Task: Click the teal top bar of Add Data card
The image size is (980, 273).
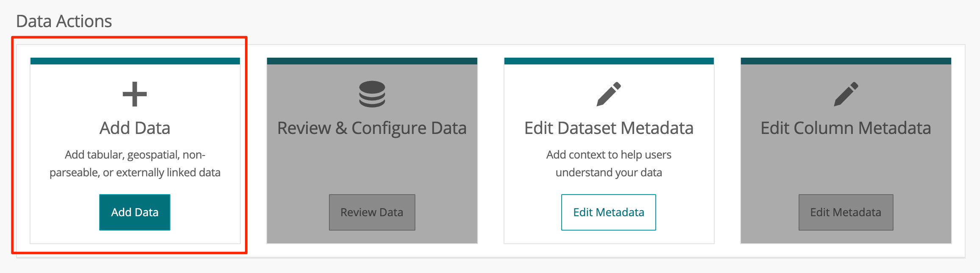Action: click(135, 61)
